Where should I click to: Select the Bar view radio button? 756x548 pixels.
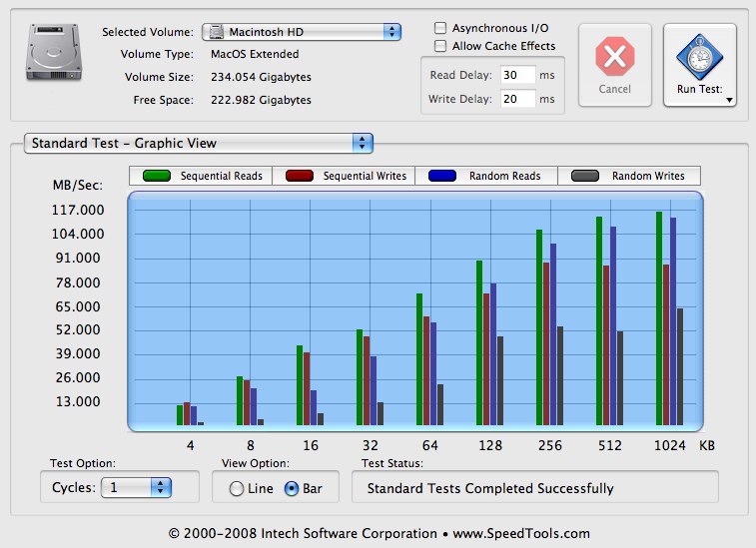292,489
